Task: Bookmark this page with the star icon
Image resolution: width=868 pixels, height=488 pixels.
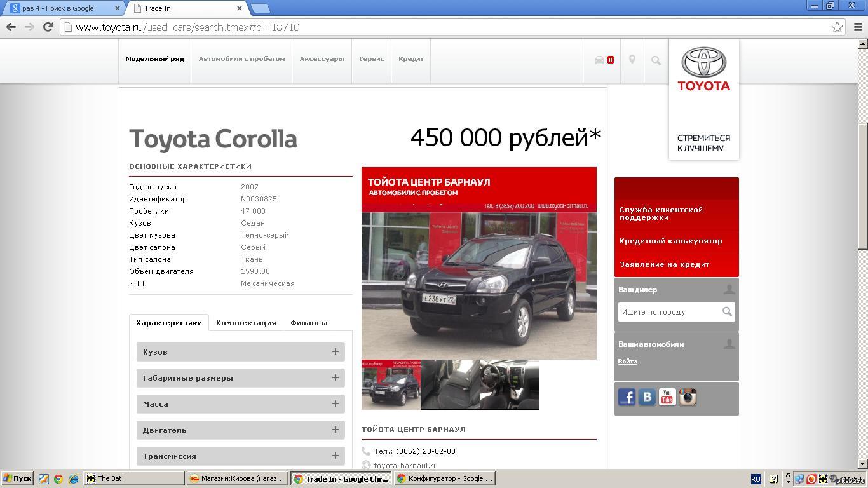Action: [837, 27]
